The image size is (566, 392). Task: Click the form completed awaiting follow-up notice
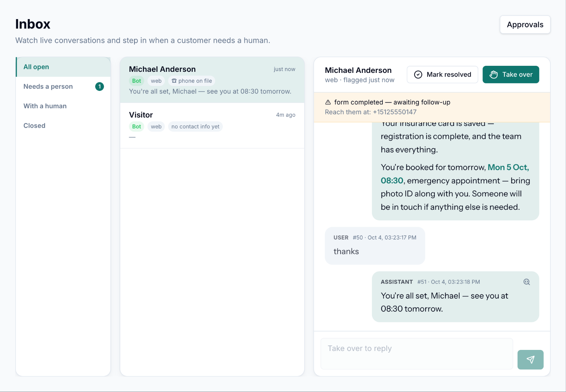pyautogui.click(x=392, y=102)
